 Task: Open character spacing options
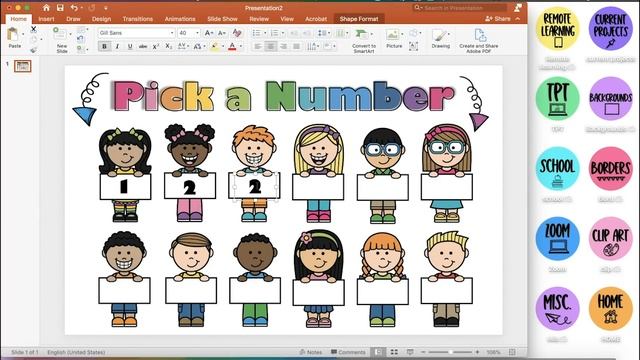[182, 47]
